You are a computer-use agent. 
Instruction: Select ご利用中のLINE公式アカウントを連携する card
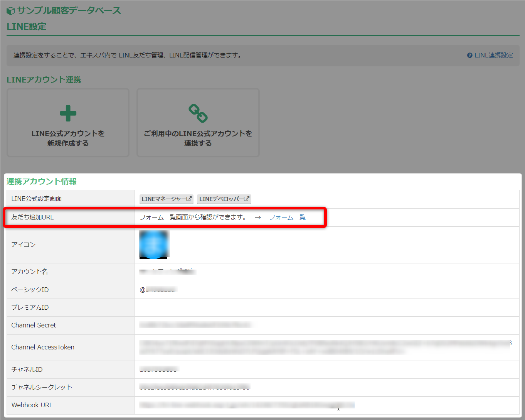point(198,123)
